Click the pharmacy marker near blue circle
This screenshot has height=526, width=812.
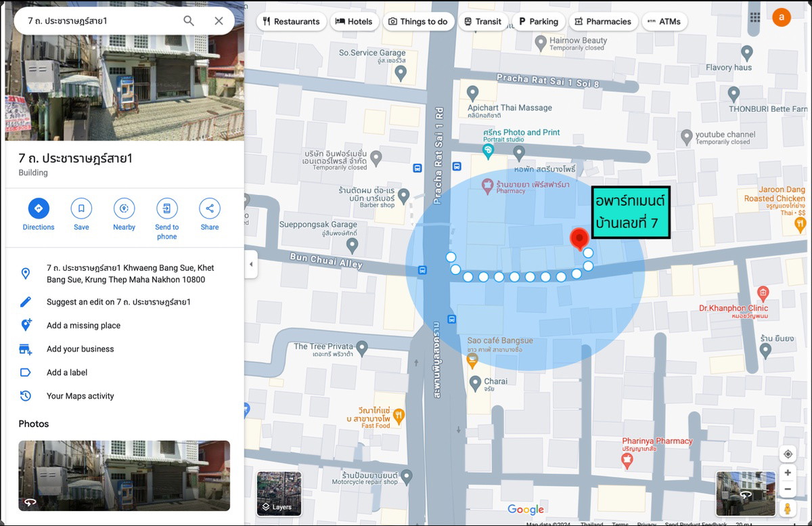tap(487, 184)
